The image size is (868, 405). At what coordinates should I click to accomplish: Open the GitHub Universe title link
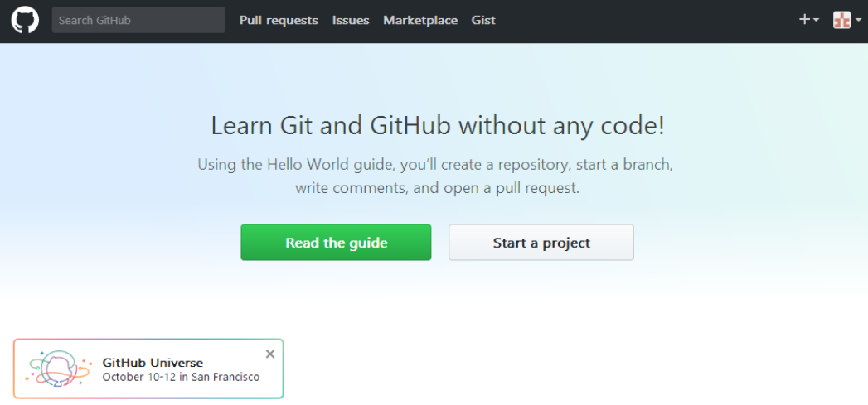(153, 363)
